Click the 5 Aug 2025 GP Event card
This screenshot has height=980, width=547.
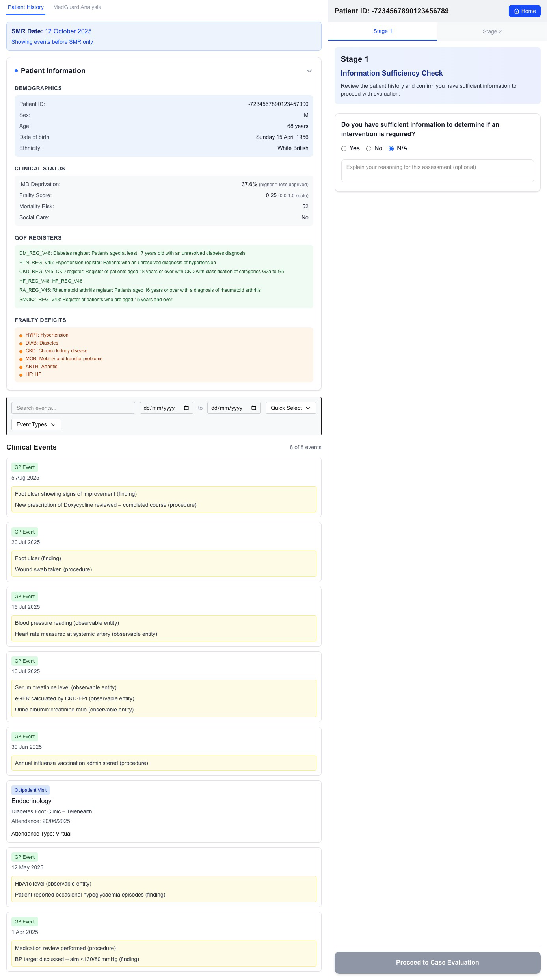[164, 487]
